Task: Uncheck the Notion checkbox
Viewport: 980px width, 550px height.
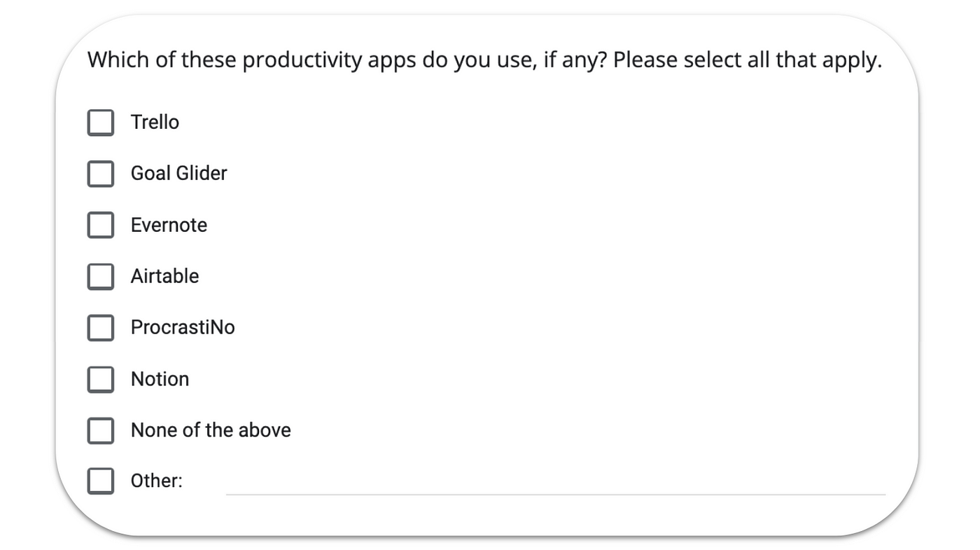Action: pyautogui.click(x=100, y=379)
